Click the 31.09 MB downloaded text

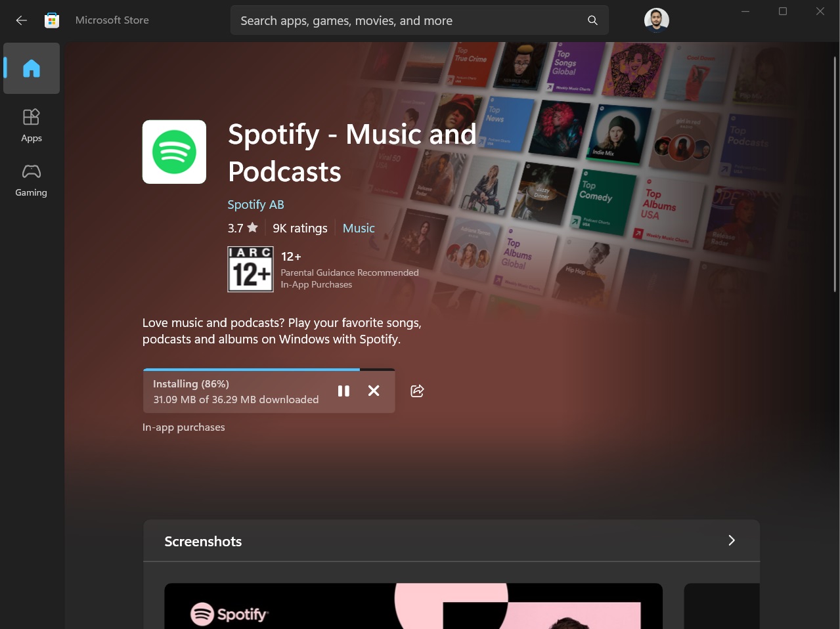(x=236, y=399)
